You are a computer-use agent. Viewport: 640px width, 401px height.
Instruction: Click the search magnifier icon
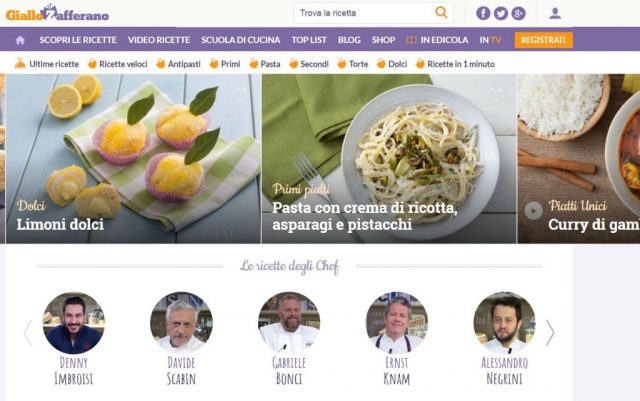pyautogui.click(x=441, y=13)
